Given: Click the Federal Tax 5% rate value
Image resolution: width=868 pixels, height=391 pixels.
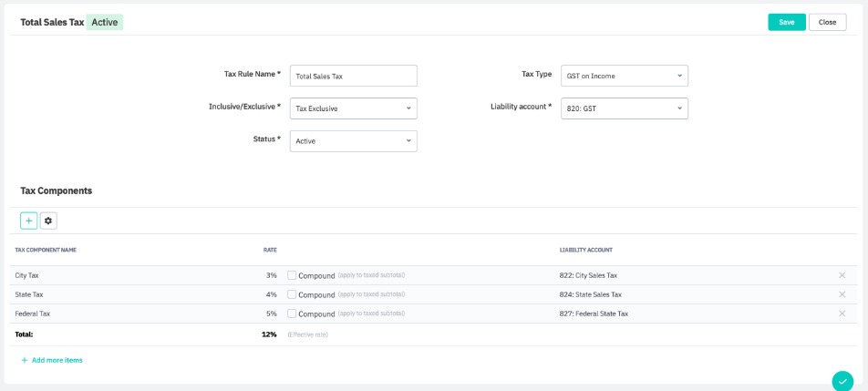Looking at the screenshot, I should point(271,314).
